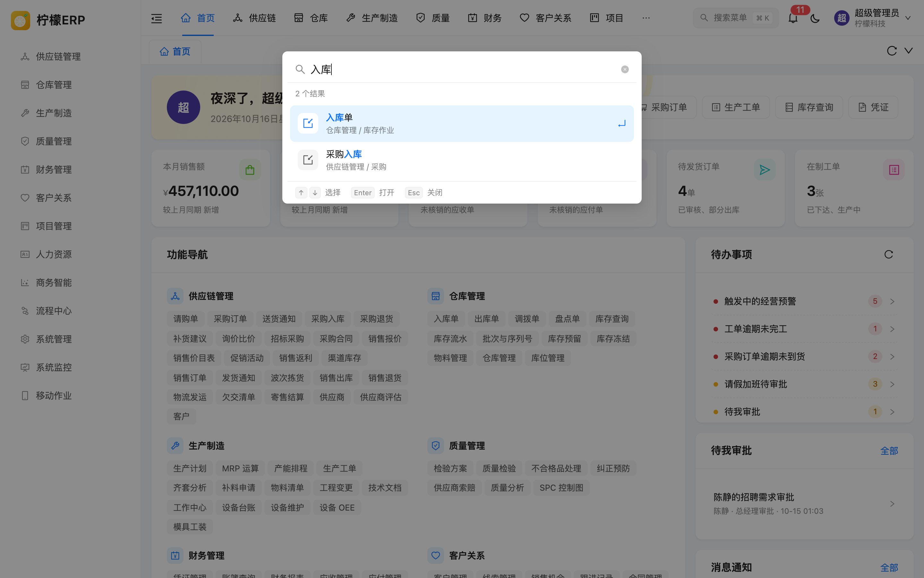924x578 pixels.
Task: Open 财务 top menu
Action: [x=484, y=18]
